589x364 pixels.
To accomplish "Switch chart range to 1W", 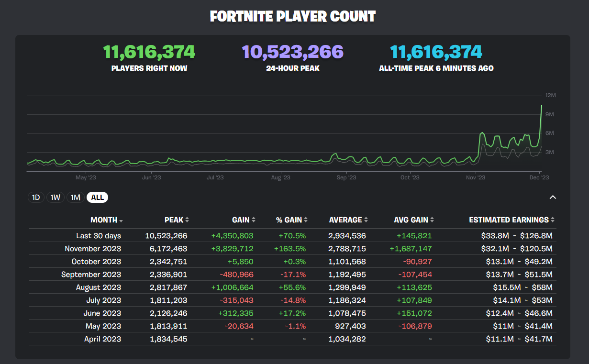I will pyautogui.click(x=56, y=197).
